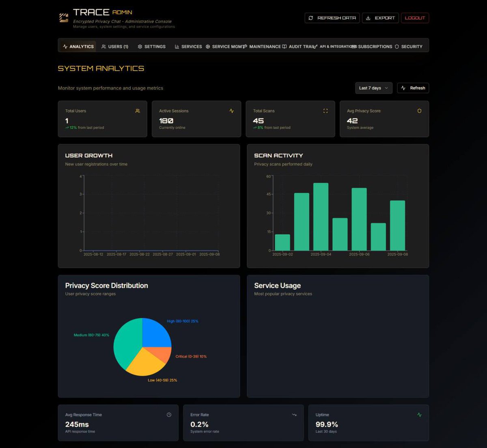Click the Refresh button beside date range
The height and width of the screenshot is (448, 487).
click(413, 88)
